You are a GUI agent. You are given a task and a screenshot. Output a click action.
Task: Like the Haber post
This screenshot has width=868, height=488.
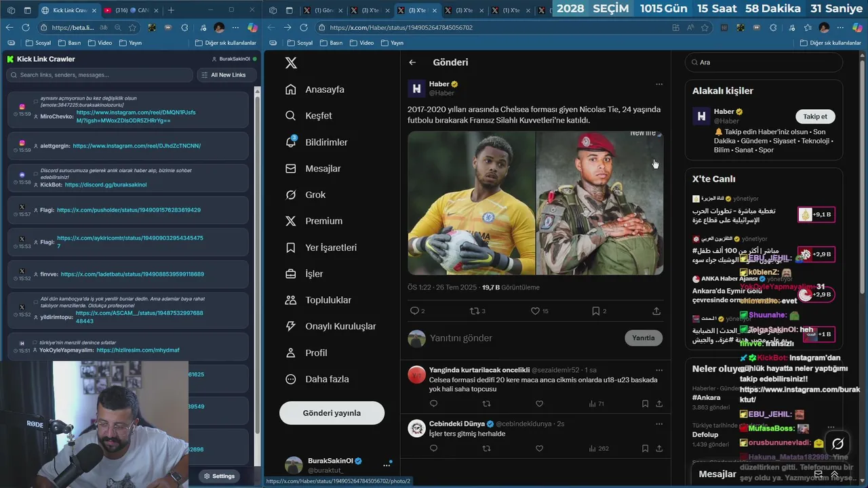tap(535, 311)
